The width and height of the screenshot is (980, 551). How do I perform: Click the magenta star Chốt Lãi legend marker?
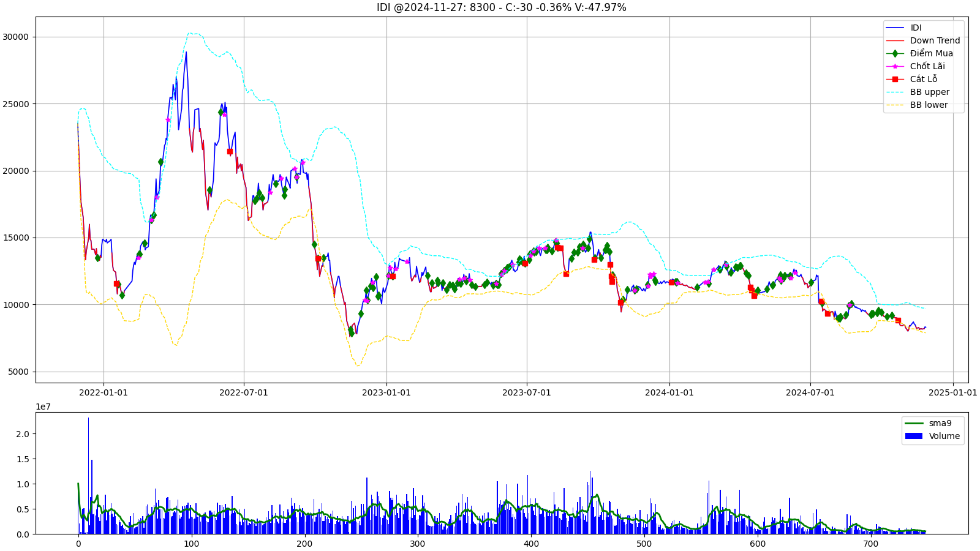(895, 66)
